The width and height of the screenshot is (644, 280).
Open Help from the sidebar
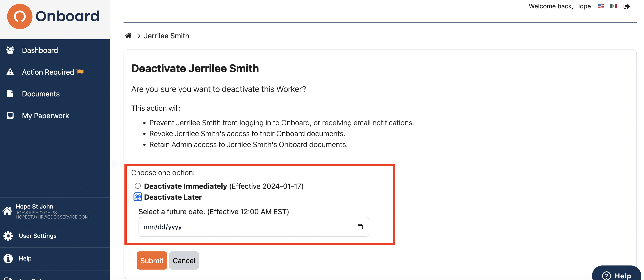[25, 258]
